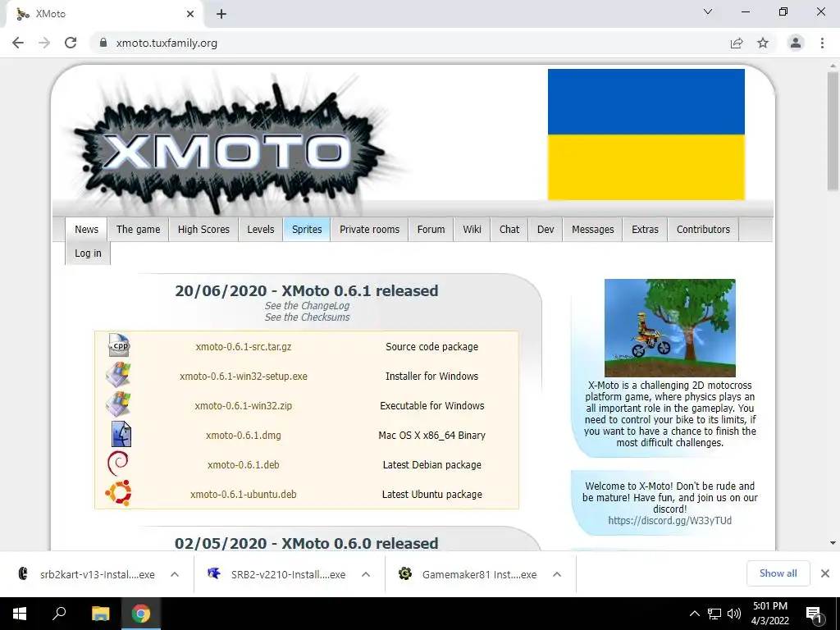Share this page using the share icon

737,43
